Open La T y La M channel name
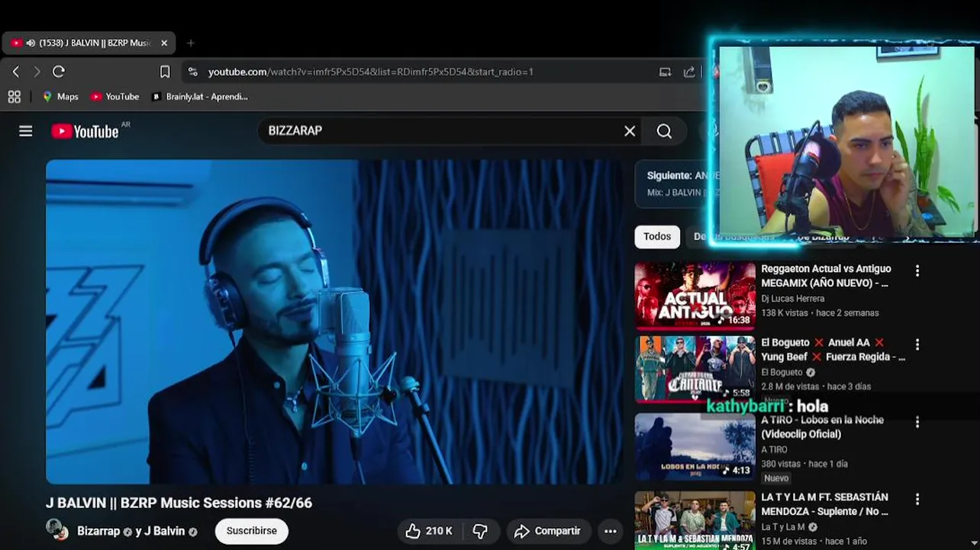980x550 pixels. [x=783, y=527]
